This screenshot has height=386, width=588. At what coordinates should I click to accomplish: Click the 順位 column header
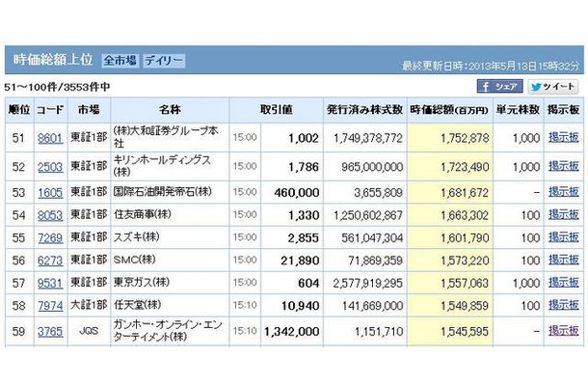[18, 110]
